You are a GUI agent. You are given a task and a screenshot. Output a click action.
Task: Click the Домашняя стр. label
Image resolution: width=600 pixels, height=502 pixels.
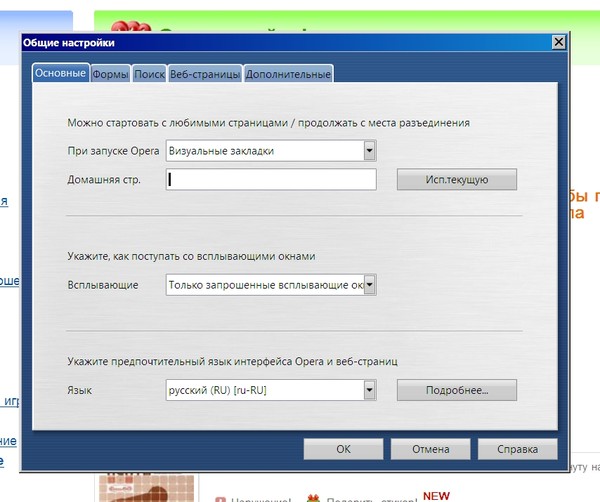104,179
